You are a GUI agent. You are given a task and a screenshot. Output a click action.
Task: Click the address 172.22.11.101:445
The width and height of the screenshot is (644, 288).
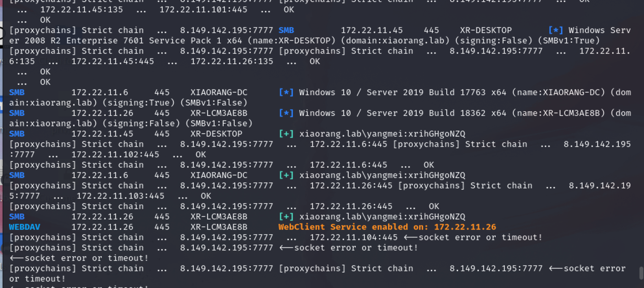[x=203, y=9]
